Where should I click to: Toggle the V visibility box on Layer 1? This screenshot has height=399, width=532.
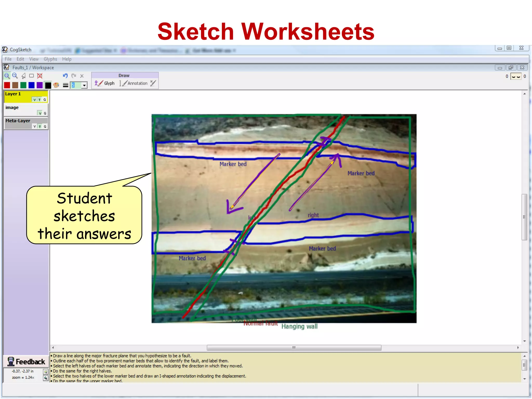click(x=35, y=100)
